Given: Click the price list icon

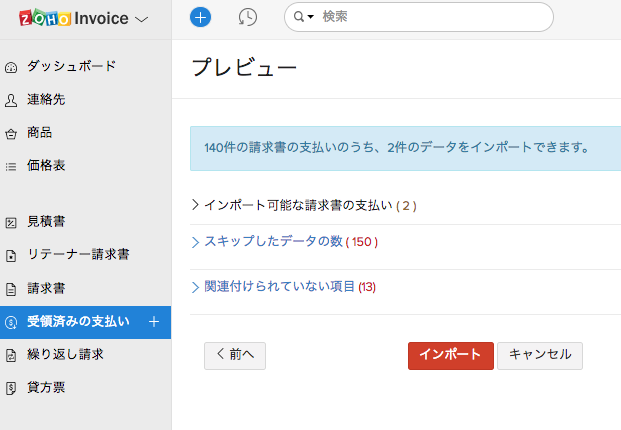Looking at the screenshot, I should tap(11, 166).
